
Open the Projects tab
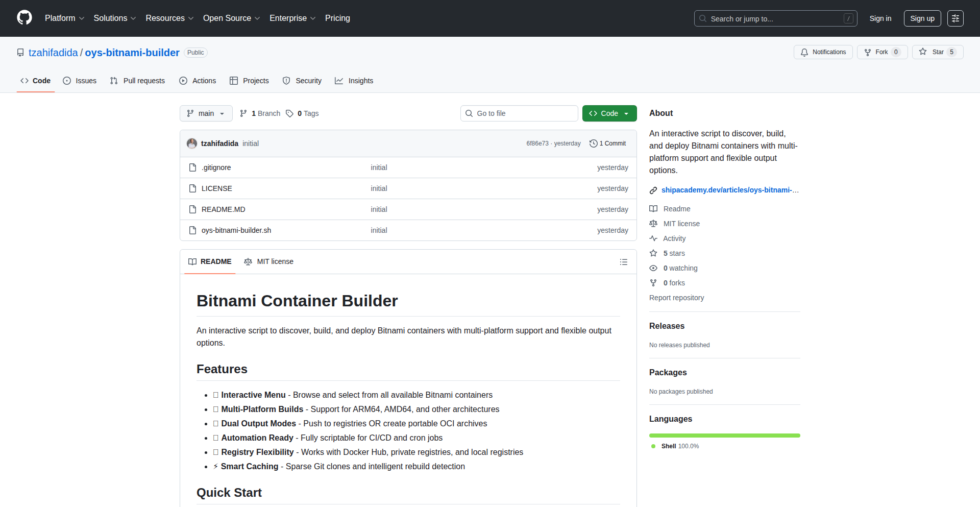249,81
